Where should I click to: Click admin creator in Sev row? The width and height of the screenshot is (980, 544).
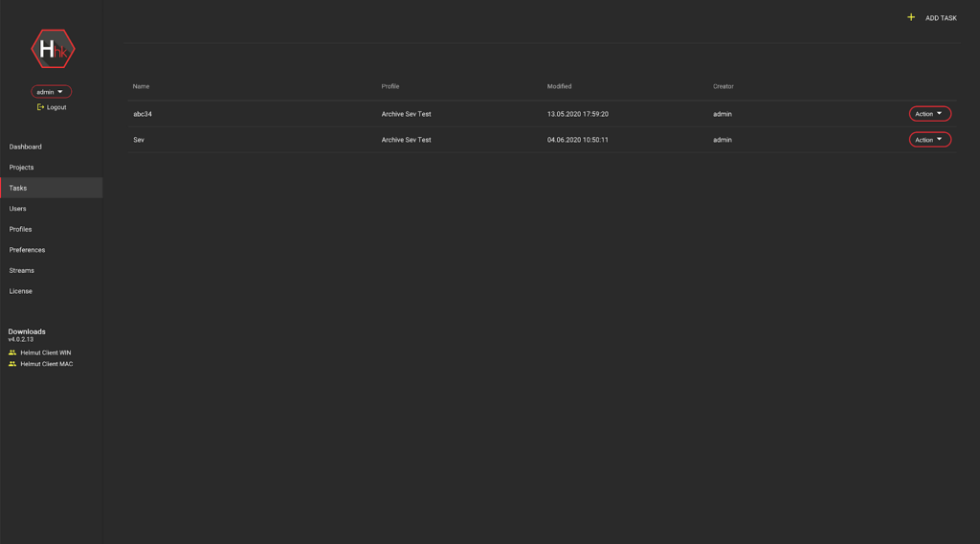point(723,140)
